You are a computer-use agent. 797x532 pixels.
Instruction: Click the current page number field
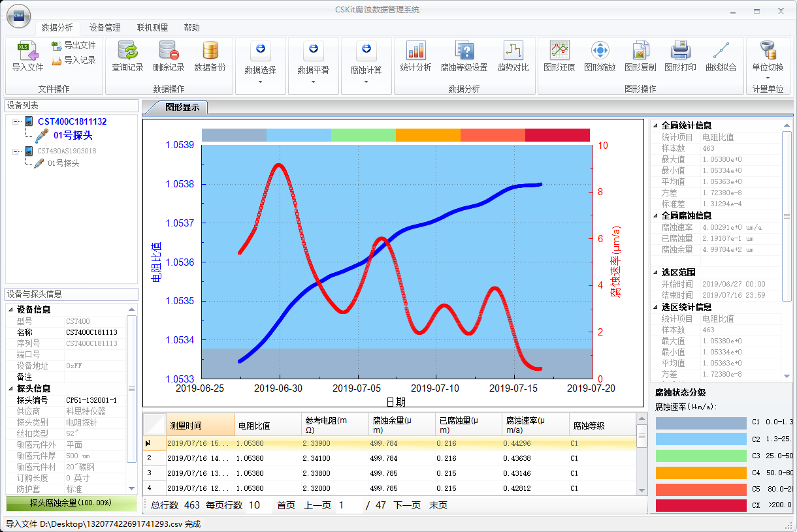(350, 505)
